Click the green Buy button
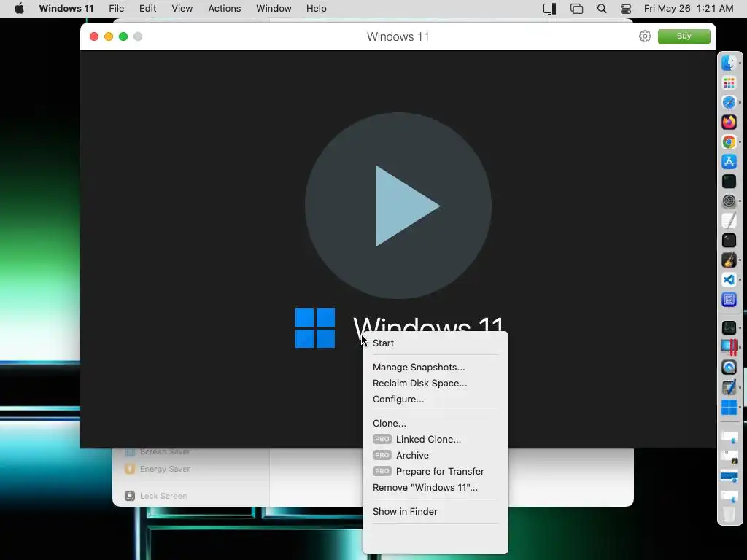Screen dimensions: 747x560 [x=684, y=36]
